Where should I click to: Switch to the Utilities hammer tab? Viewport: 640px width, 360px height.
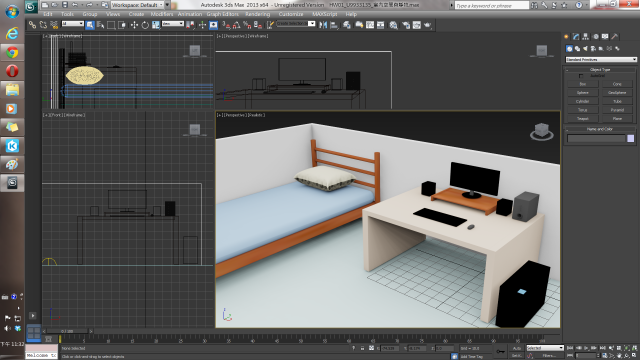click(615, 37)
